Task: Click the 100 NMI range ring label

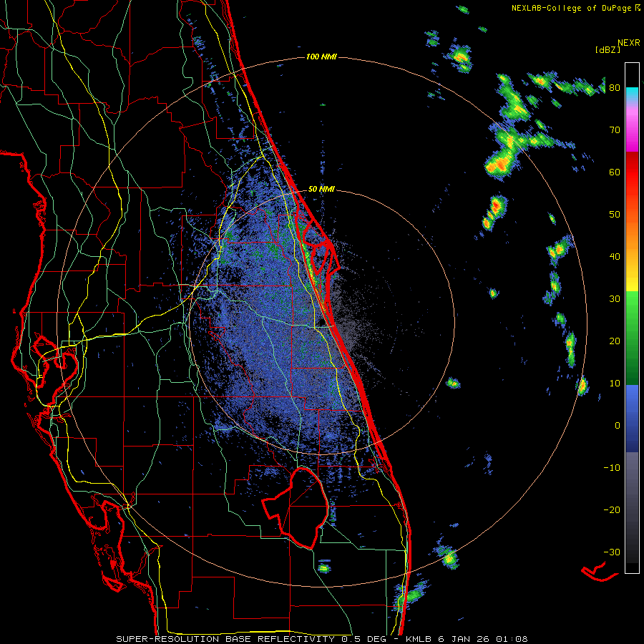Action: (x=321, y=57)
